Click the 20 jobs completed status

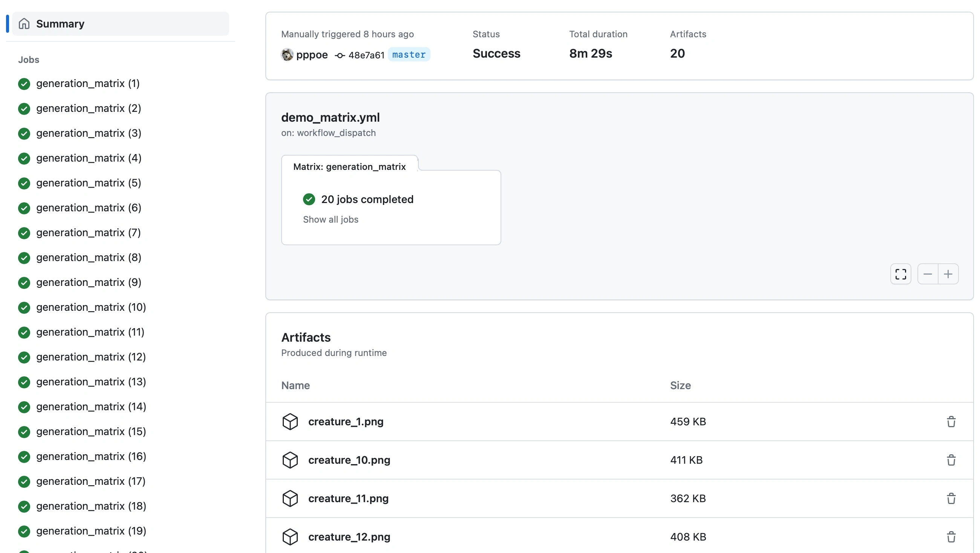click(x=367, y=199)
